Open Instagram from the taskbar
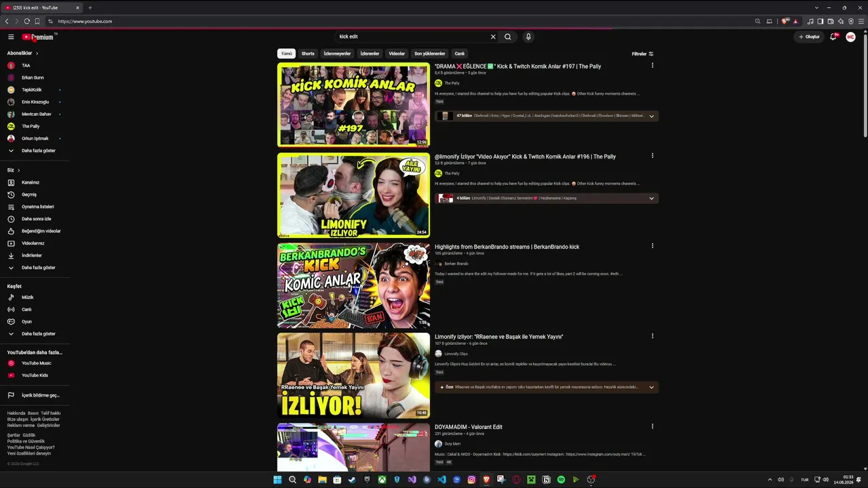The image size is (868, 488). point(471,480)
